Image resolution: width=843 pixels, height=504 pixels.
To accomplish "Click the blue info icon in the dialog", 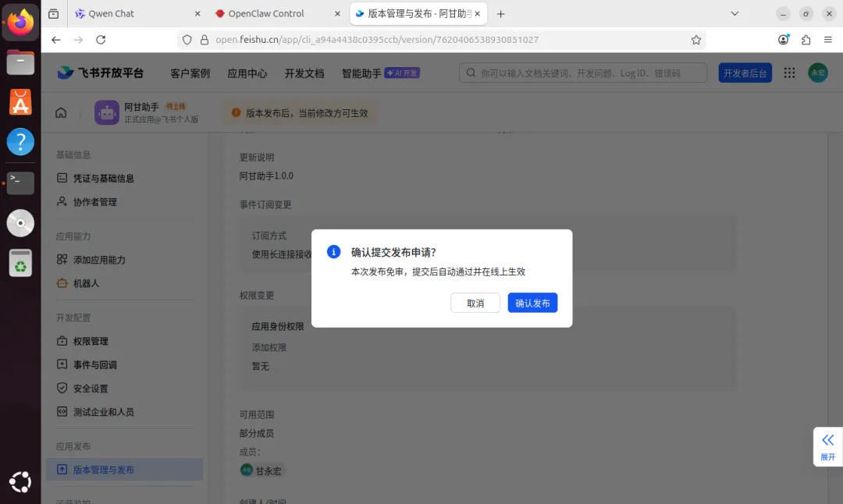I will coord(334,251).
